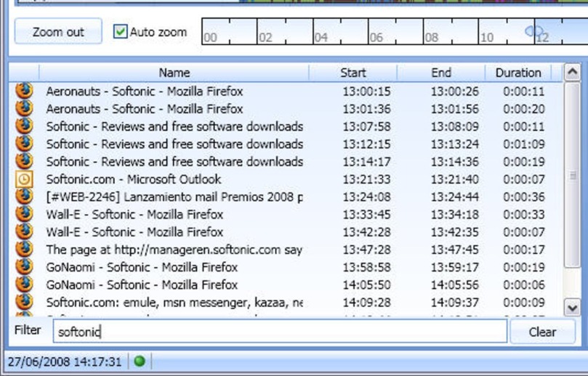Select Softonic Reviews row ending 13:14:36
The height and width of the screenshot is (376, 588).
pyautogui.click(x=286, y=161)
